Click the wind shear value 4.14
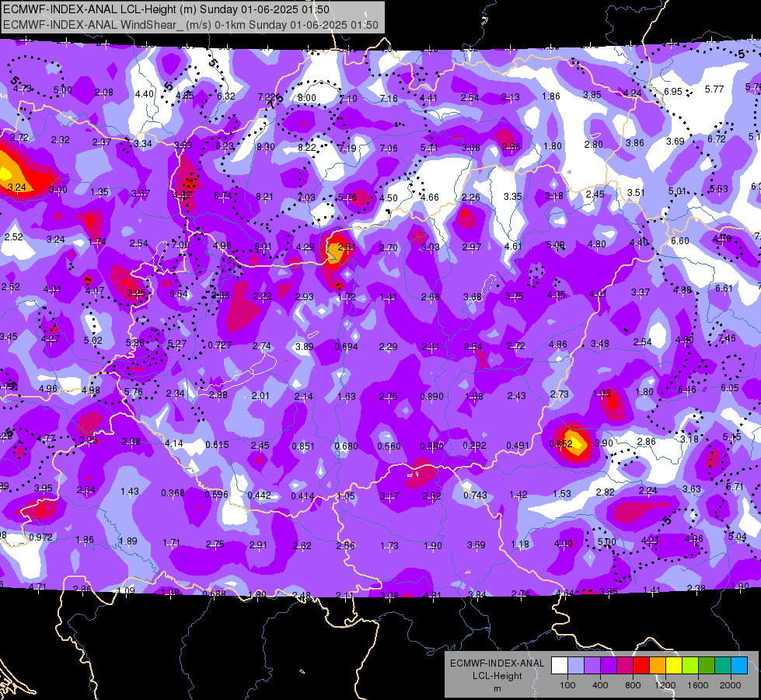 pos(174,443)
